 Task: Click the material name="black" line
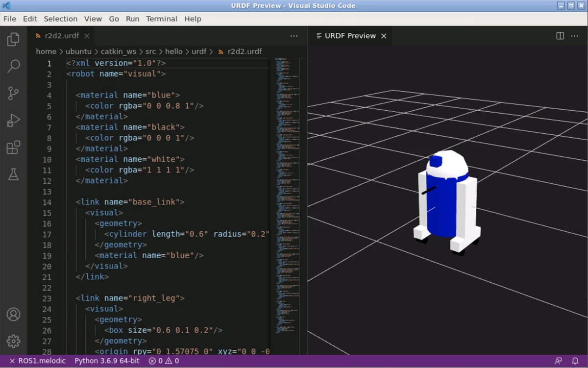130,127
